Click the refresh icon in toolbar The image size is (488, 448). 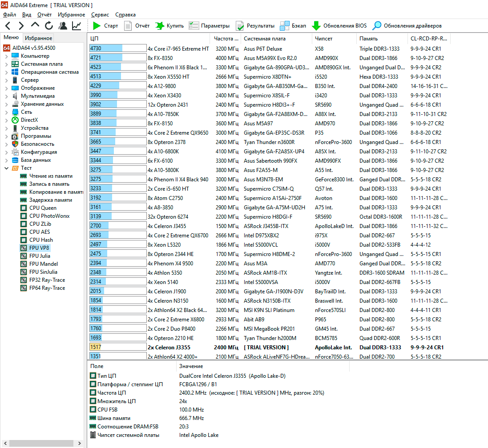(49, 26)
